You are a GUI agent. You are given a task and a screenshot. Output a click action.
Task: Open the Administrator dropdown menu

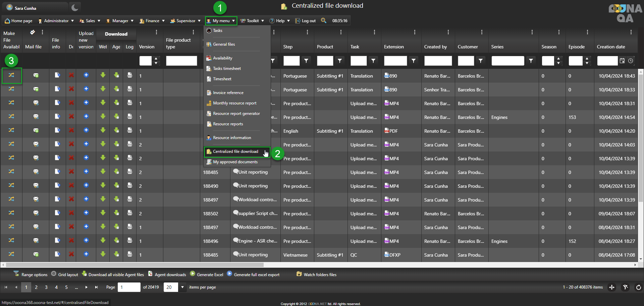click(x=56, y=21)
